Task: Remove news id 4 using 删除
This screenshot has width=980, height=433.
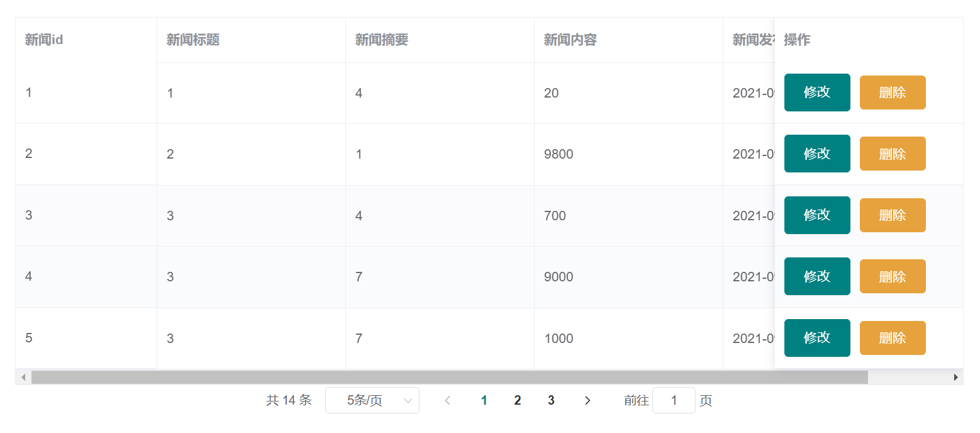Action: pyautogui.click(x=892, y=276)
